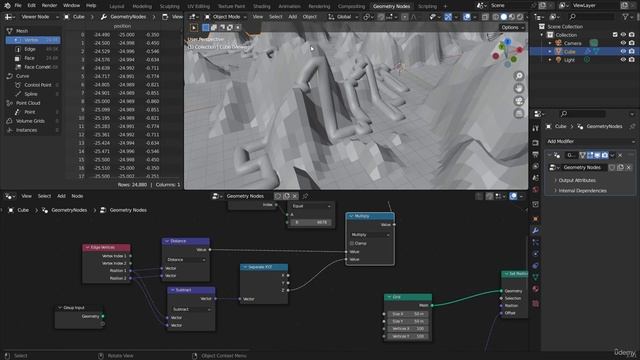Select solid viewport shading
The height and width of the screenshot is (360, 640).
[504, 17]
